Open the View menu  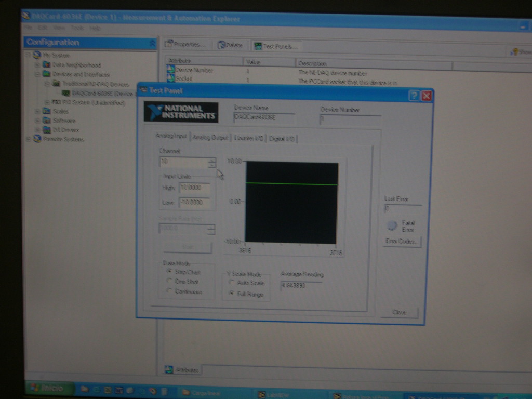click(59, 28)
